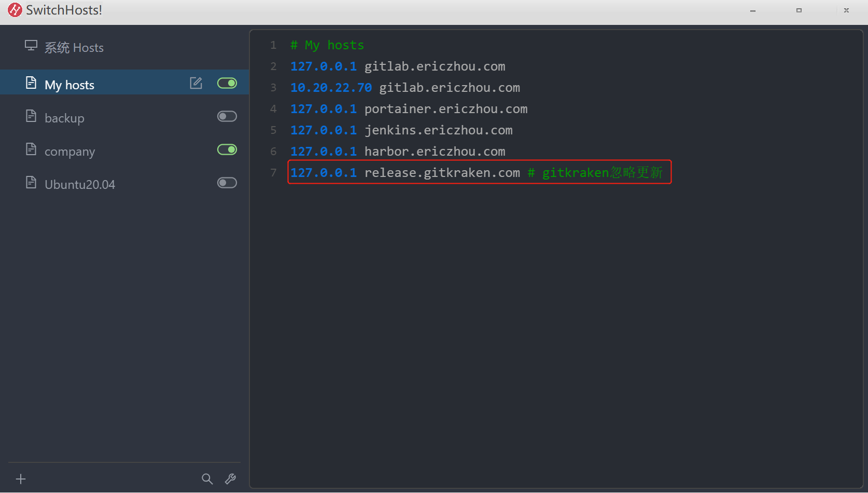Disable the company hosts switch
Image resolution: width=868 pixels, height=493 pixels.
coord(227,149)
